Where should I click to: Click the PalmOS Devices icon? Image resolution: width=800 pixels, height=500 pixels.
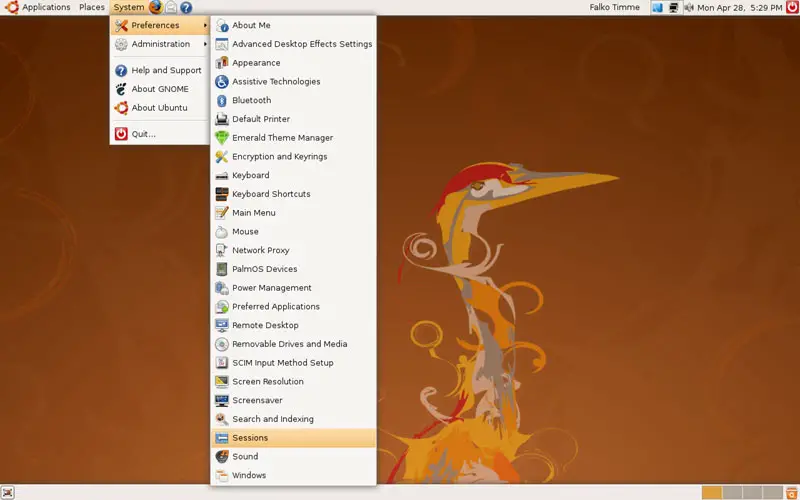click(222, 269)
